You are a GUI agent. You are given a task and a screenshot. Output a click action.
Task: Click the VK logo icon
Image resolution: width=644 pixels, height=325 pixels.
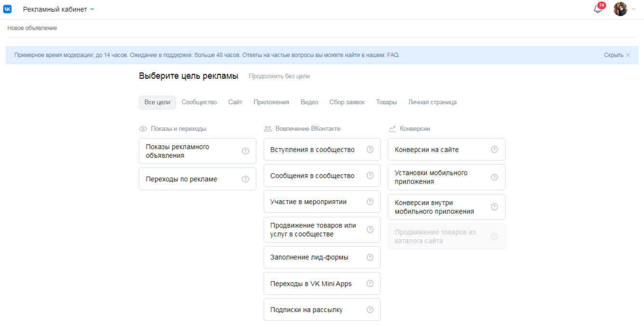[7, 9]
